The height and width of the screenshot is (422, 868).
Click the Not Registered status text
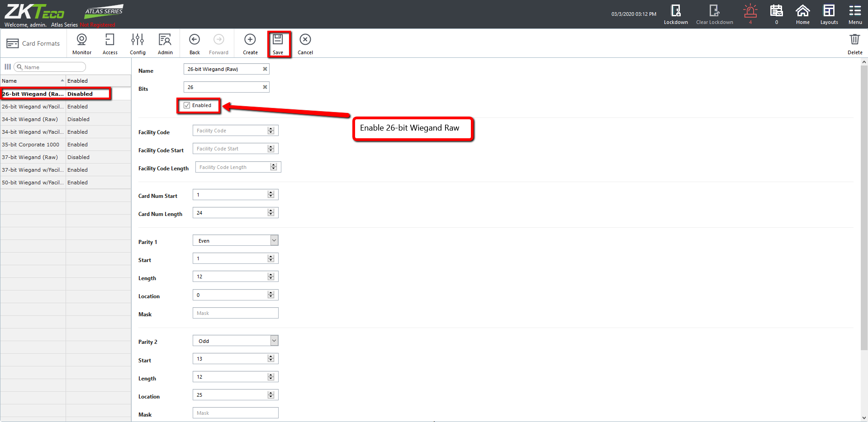pyautogui.click(x=98, y=25)
